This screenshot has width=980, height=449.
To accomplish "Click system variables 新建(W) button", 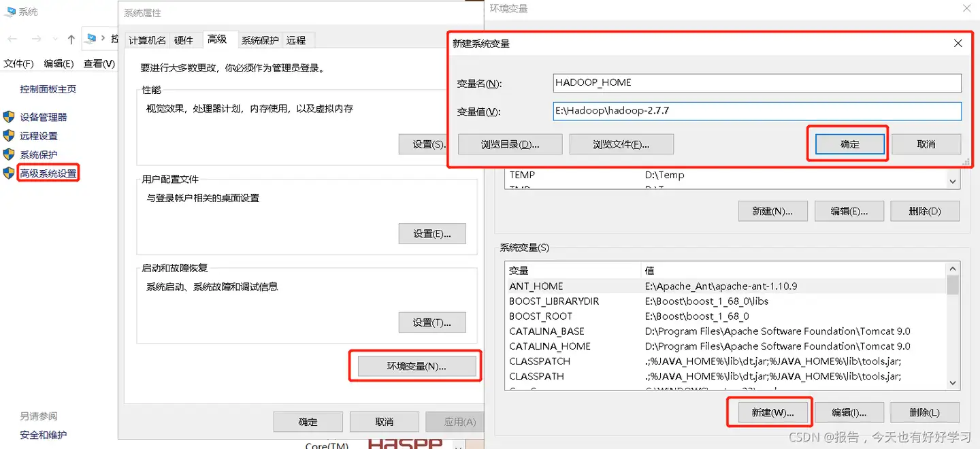I will 772,412.
